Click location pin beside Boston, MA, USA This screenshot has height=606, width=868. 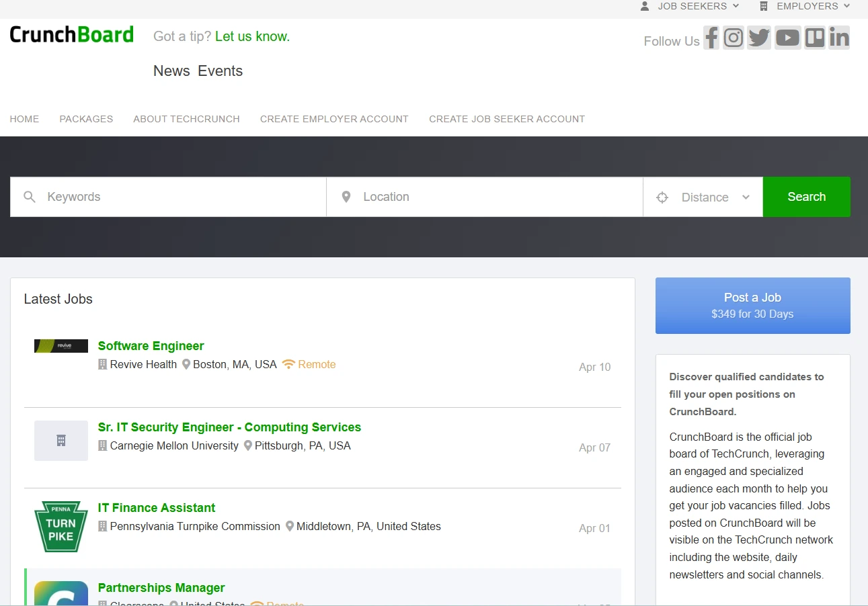click(x=186, y=364)
